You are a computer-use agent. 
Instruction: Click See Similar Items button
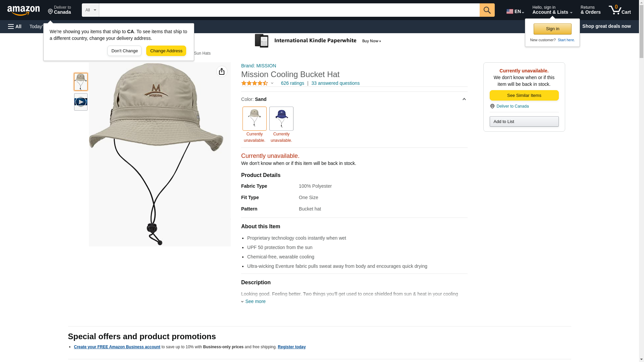click(524, 96)
